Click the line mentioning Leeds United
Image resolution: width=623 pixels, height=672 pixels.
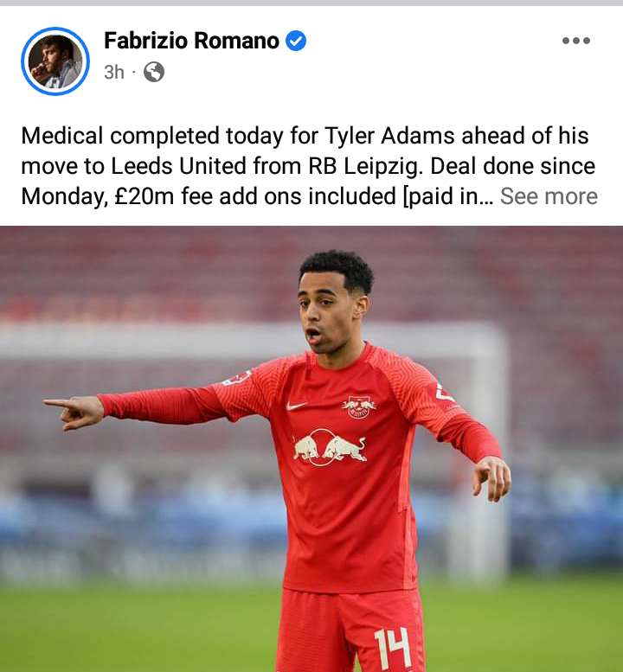(x=308, y=166)
